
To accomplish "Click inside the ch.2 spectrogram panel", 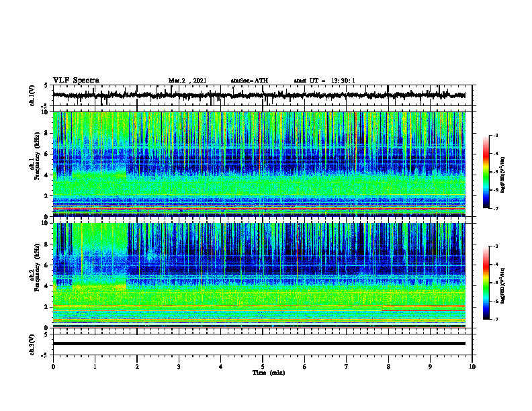I will point(259,275).
